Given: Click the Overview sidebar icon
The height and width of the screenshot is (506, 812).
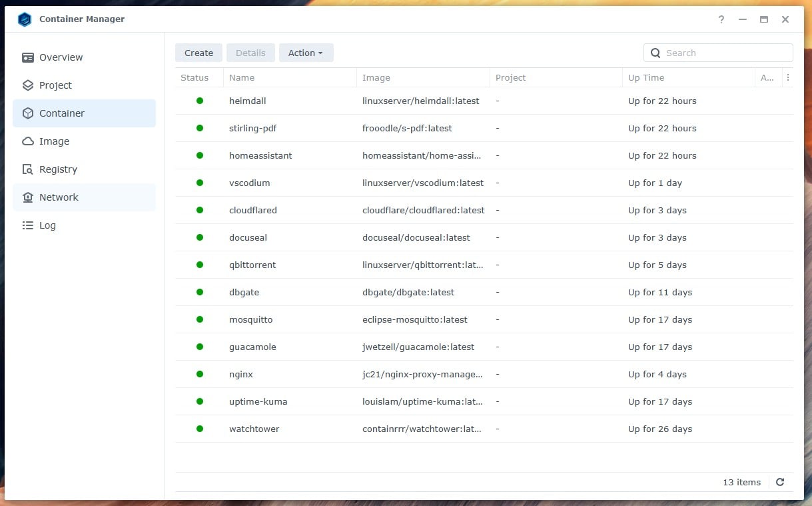Looking at the screenshot, I should tap(27, 57).
